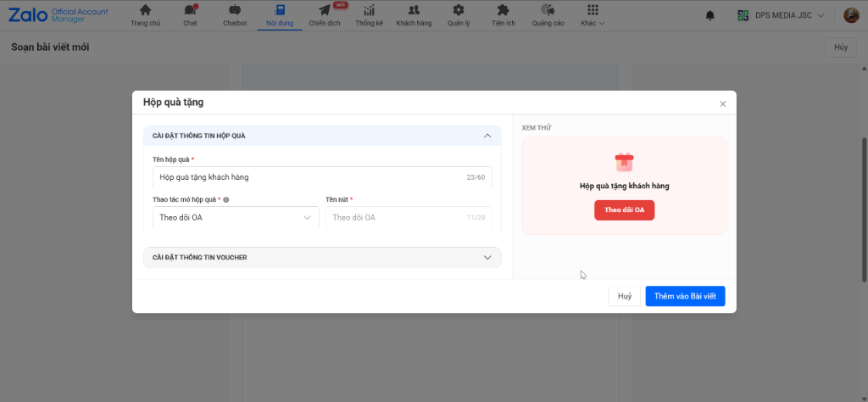Click the Zalo Official Account Manager logo
Viewport: 868px width, 402px height.
58,15
